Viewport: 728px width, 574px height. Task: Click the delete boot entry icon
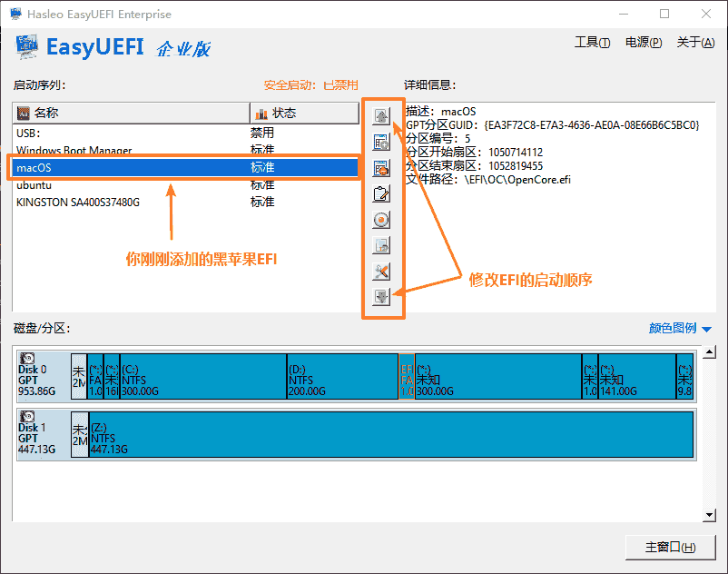[x=382, y=167]
